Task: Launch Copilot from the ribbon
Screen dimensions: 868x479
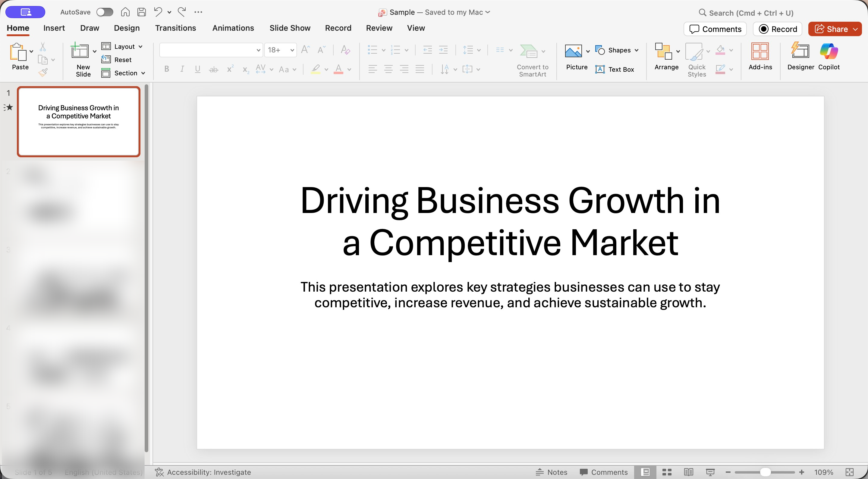Action: [x=829, y=56]
